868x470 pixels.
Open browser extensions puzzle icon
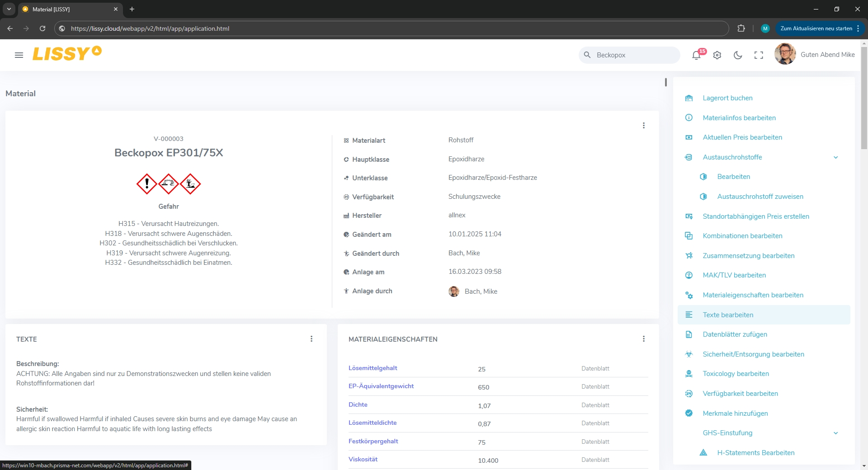741,28
